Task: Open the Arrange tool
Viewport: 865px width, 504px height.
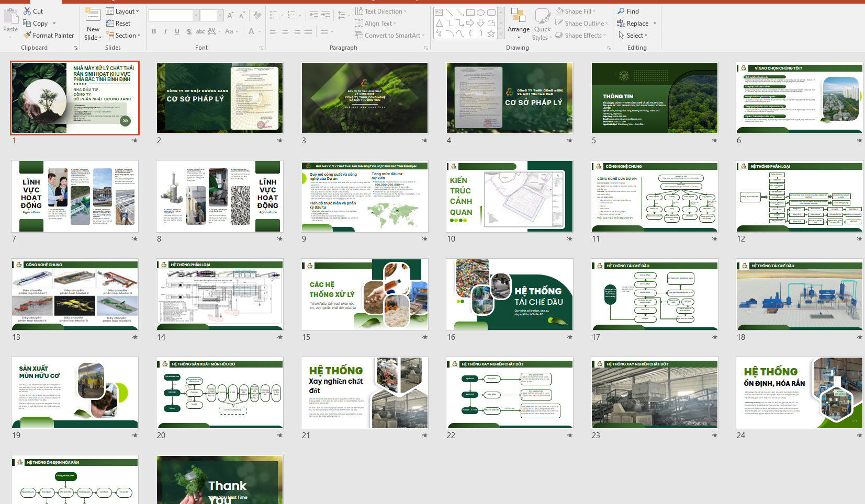Action: coord(518,23)
